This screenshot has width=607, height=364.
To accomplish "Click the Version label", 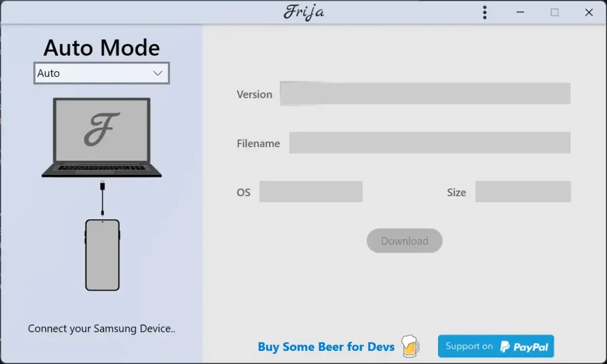I will click(x=254, y=94).
